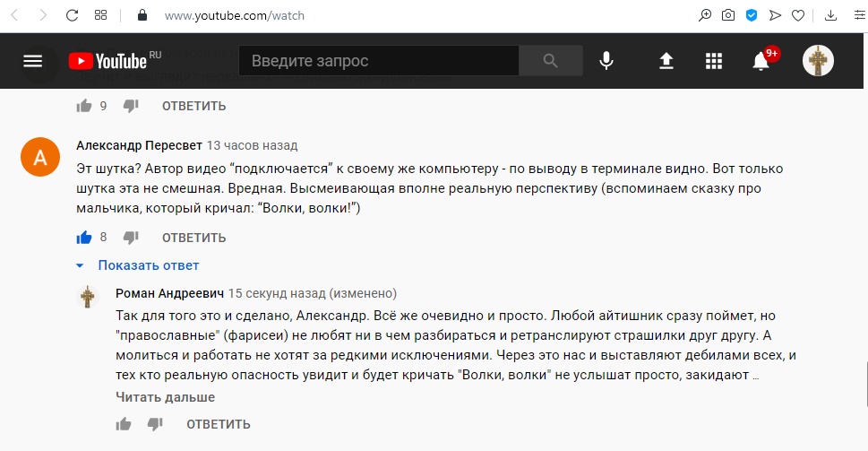
Task: Click ОТВЕТИТЬ under Александр Пересвет's comment
Action: tap(193, 238)
